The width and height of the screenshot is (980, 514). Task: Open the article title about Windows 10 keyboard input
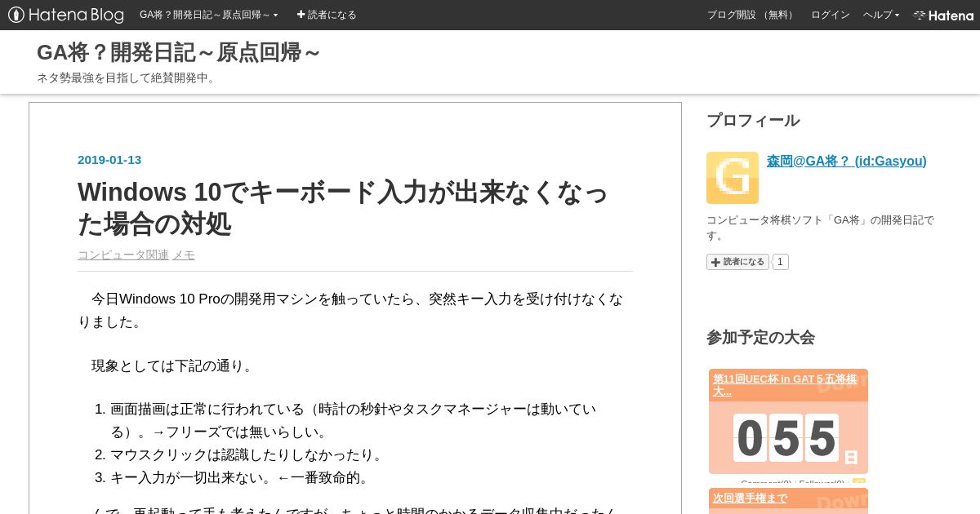coord(343,207)
